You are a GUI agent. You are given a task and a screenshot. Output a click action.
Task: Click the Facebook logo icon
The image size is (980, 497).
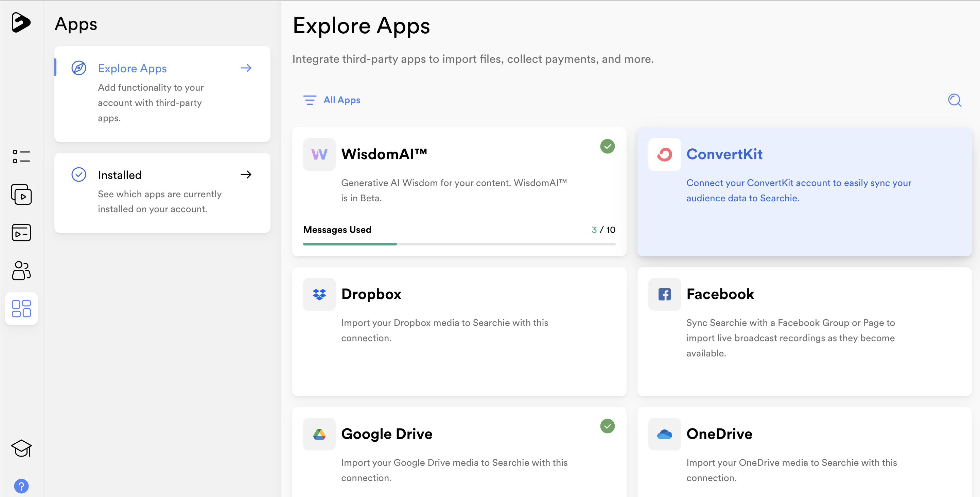[664, 294]
